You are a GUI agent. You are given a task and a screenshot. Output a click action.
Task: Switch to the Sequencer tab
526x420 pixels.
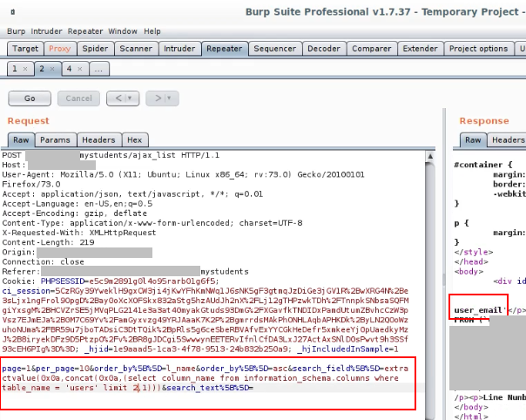pyautogui.click(x=275, y=49)
